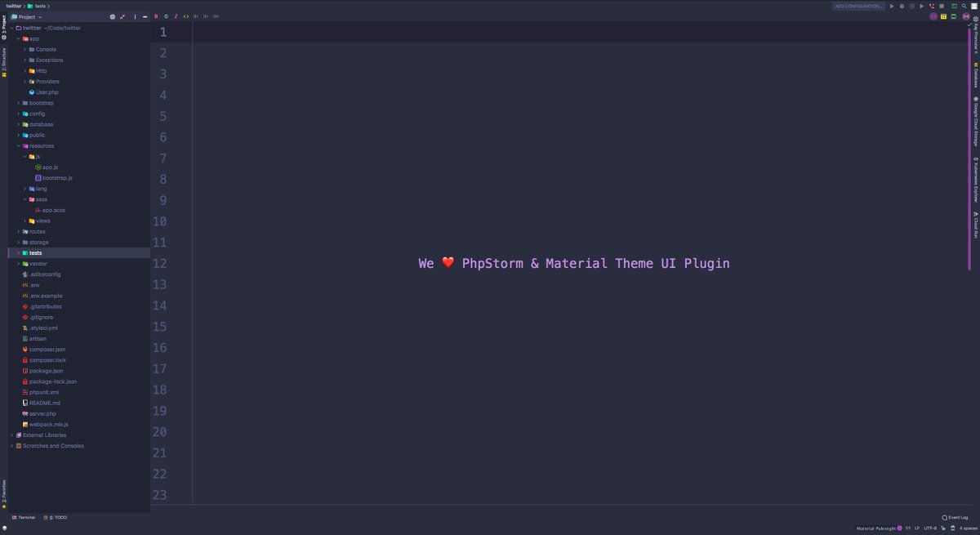Image resolution: width=980 pixels, height=535 pixels.
Task: Click the Stop square icon in top toolbar
Action: pos(942,6)
